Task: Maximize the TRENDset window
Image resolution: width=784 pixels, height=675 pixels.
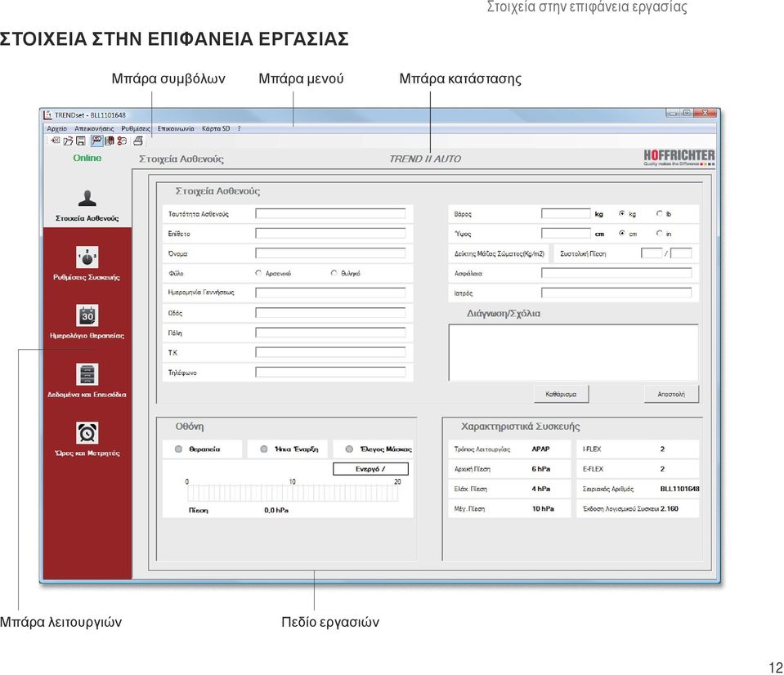Action: (x=687, y=113)
